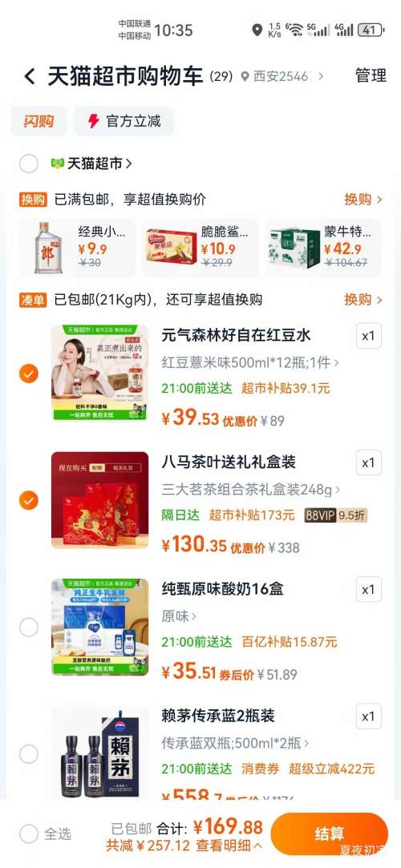Uncheck the 八马茶叶 gift box item
401x868 pixels.
click(x=29, y=500)
